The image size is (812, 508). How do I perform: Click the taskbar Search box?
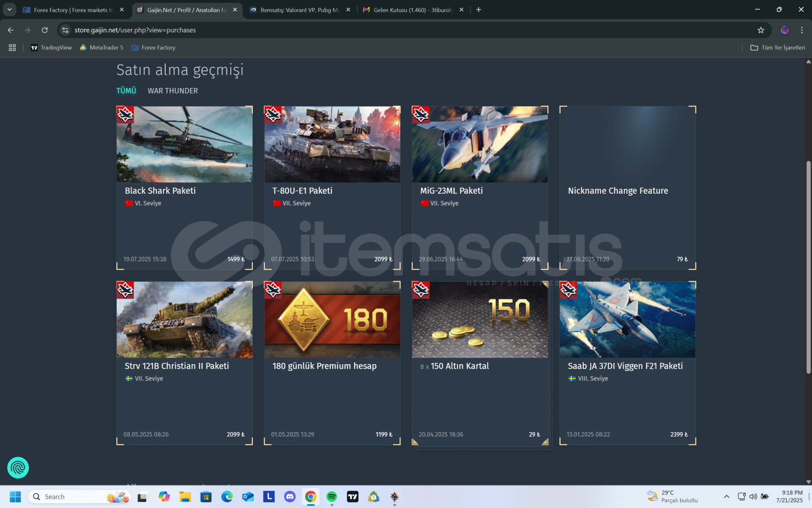coord(79,497)
